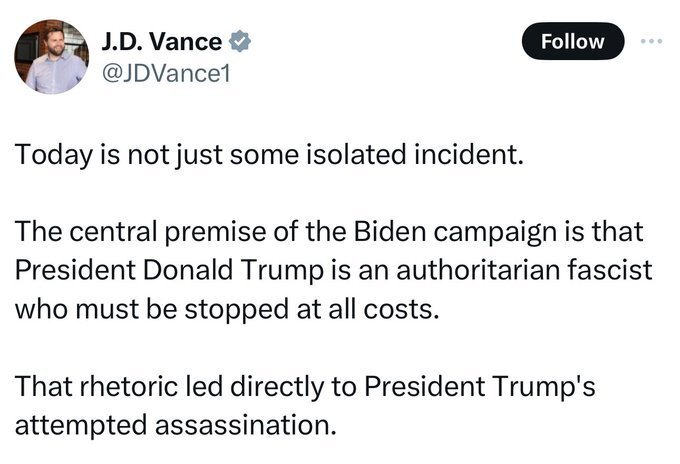
Task: Click the word 'Trump's' in last paragraph
Action: click(x=543, y=387)
